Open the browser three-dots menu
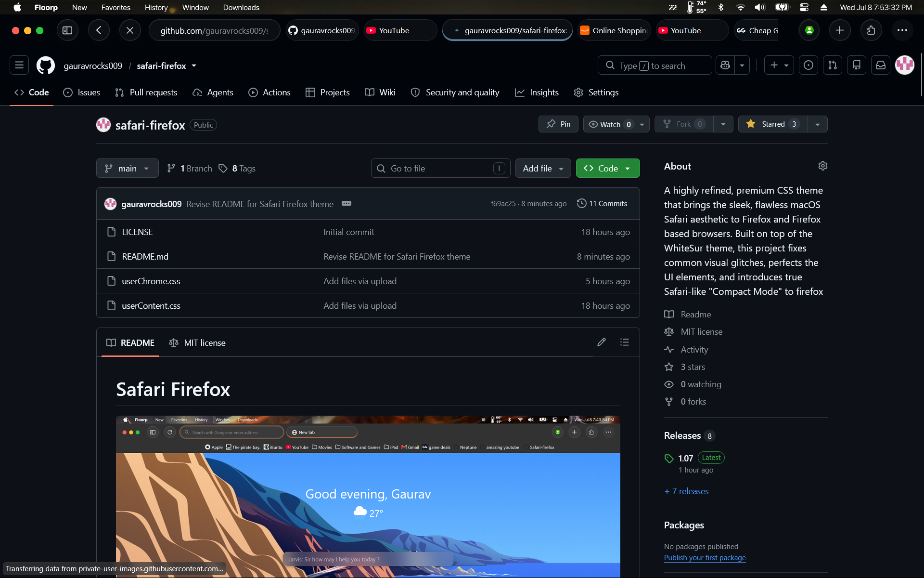Image resolution: width=924 pixels, height=578 pixels. tap(902, 30)
